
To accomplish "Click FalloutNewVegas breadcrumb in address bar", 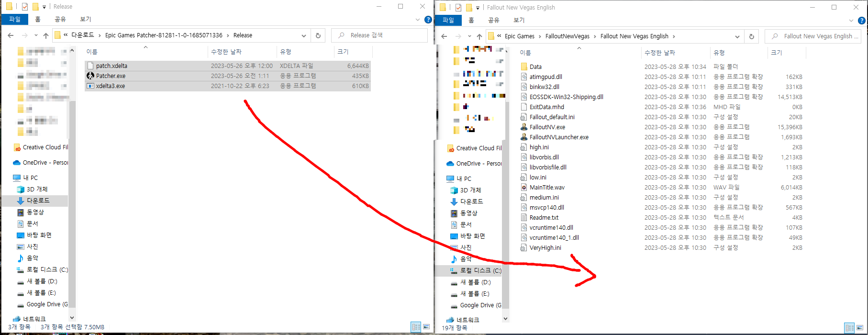I will (x=568, y=36).
